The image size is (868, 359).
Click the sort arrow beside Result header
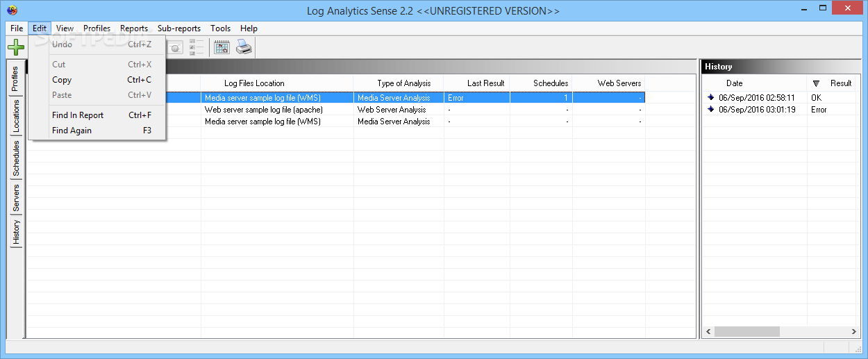tap(816, 83)
